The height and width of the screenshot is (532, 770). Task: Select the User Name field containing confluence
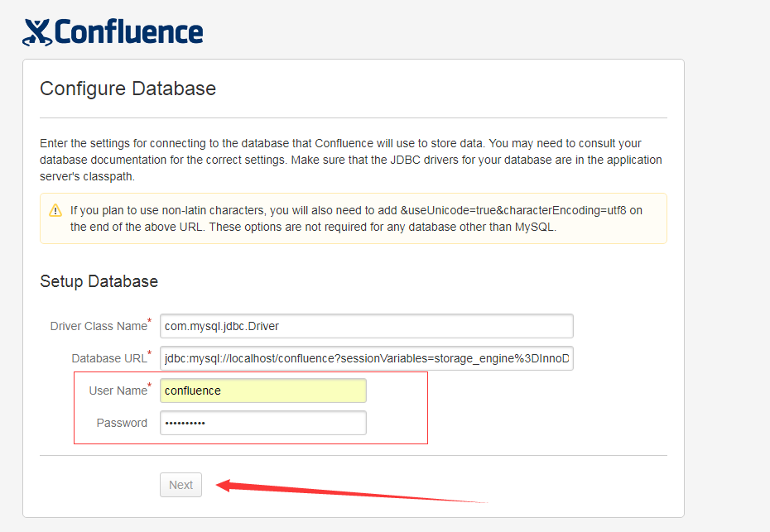click(263, 391)
